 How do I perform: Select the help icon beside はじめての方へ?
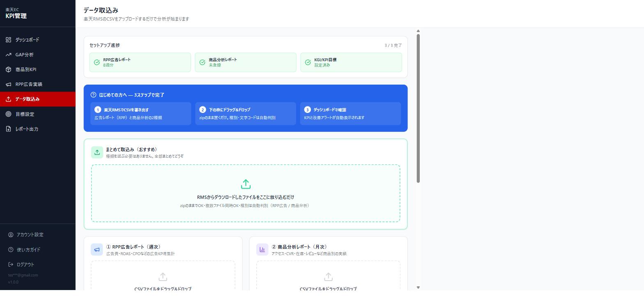[x=93, y=95]
